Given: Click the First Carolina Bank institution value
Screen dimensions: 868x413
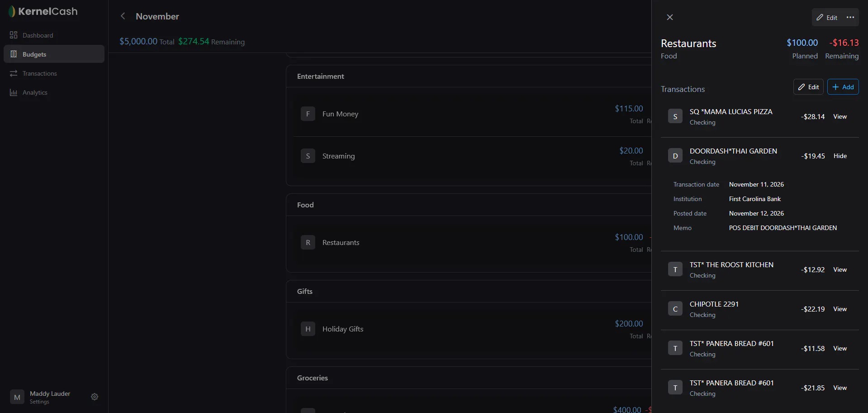Looking at the screenshot, I should pos(755,199).
